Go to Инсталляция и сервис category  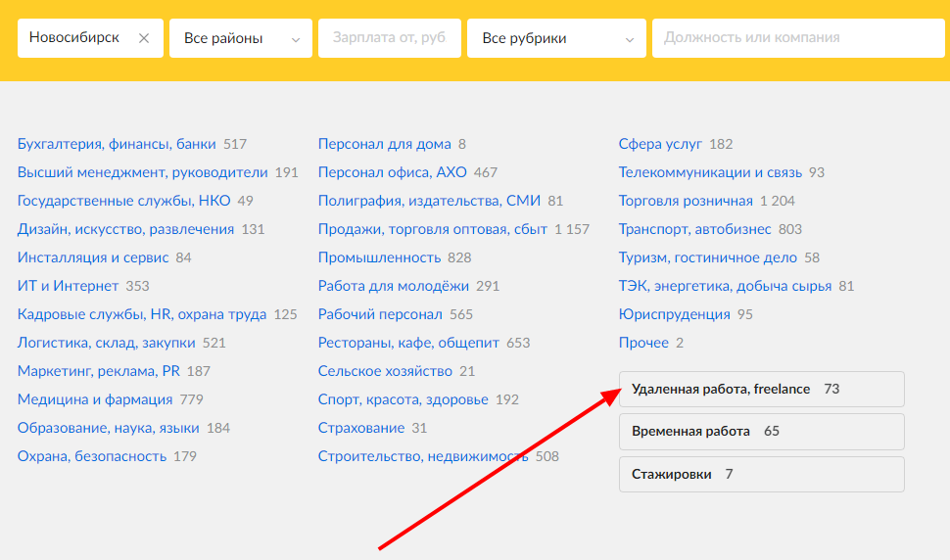tap(93, 257)
